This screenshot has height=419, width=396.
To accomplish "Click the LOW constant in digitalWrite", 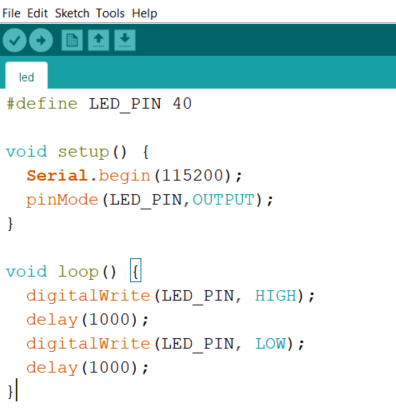I will (270, 344).
